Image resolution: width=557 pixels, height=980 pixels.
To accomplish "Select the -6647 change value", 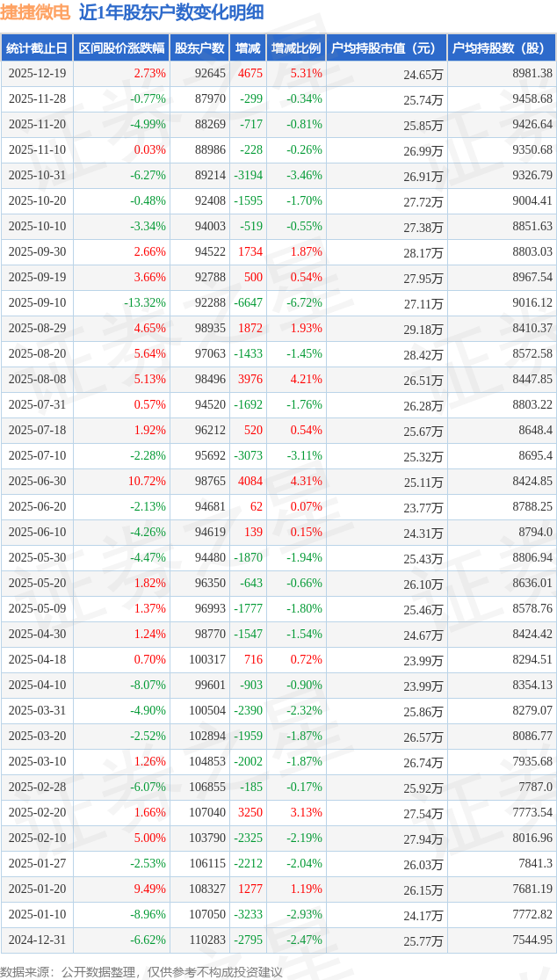I will tap(248, 303).
